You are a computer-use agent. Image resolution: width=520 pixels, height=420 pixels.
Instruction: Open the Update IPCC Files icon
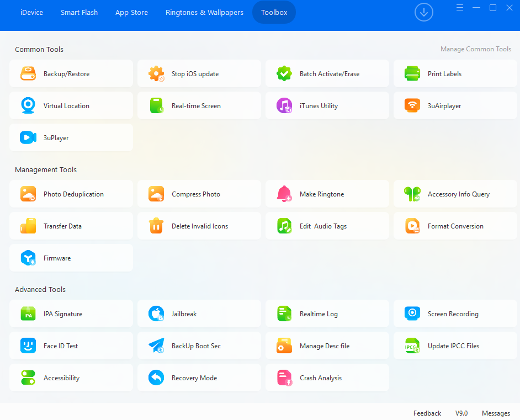pos(412,345)
